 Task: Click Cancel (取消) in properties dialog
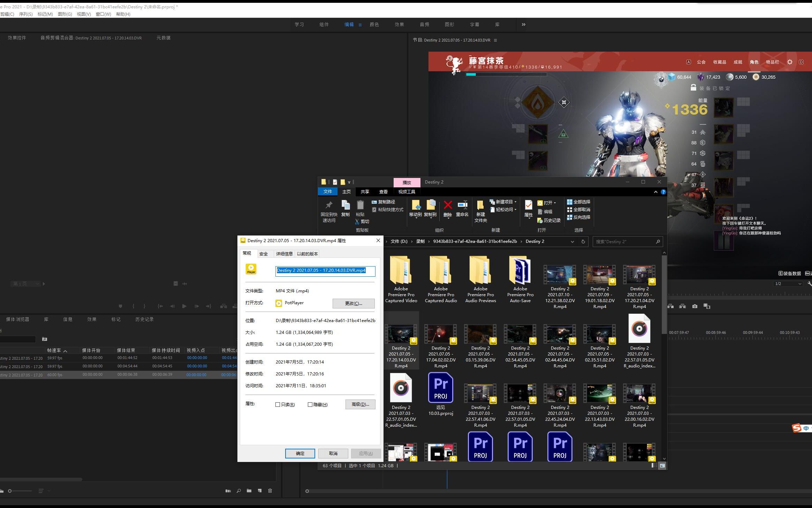coord(333,454)
